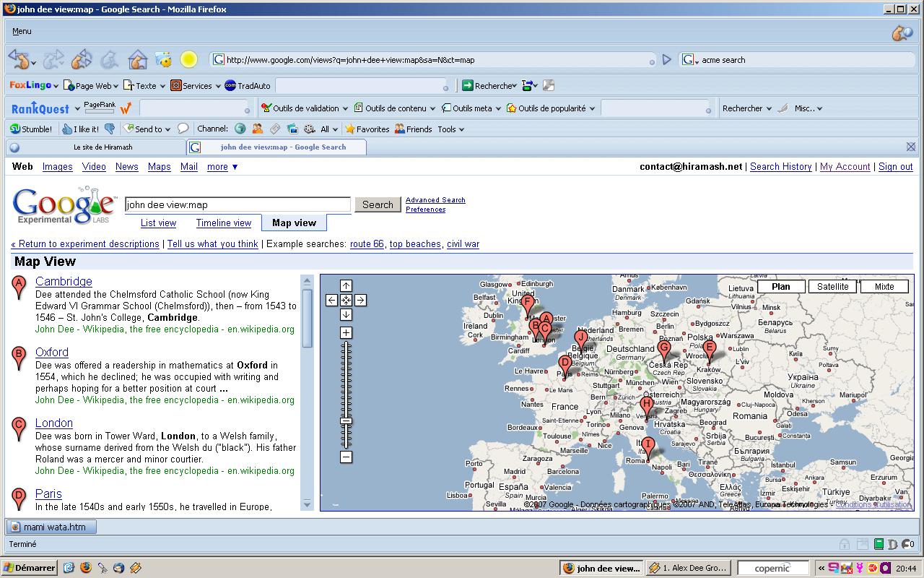The height and width of the screenshot is (578, 924).
Task: Zoom out the map with minus button
Action: point(346,457)
